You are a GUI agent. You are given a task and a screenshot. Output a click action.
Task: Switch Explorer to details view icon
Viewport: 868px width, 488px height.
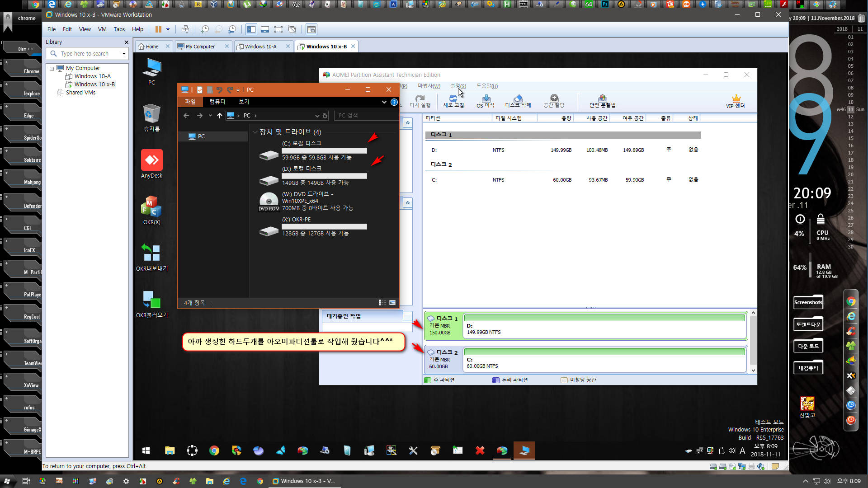tap(382, 303)
